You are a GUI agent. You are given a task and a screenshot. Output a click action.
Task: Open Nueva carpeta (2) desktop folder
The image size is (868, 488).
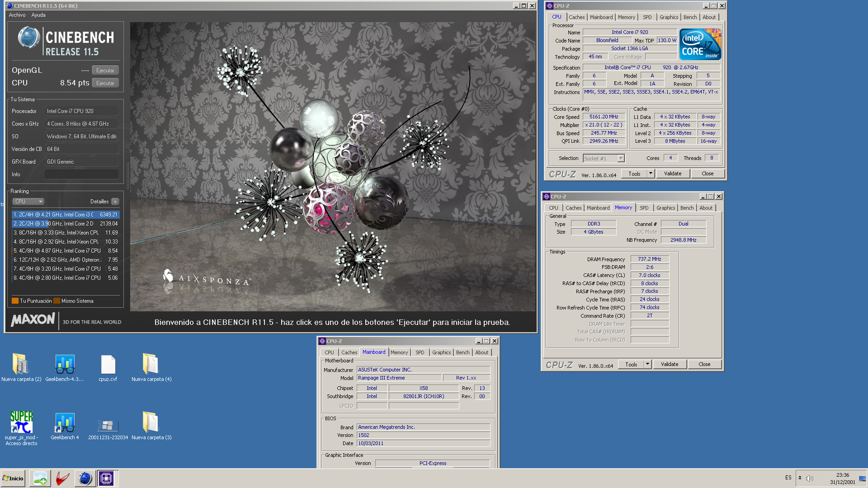pyautogui.click(x=21, y=367)
